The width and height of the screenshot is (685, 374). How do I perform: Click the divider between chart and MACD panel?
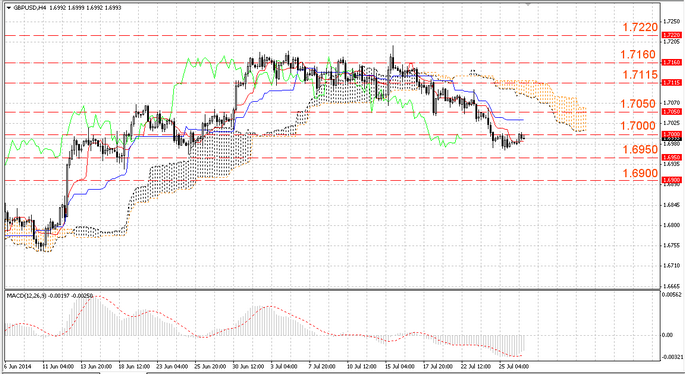pyautogui.click(x=332, y=289)
